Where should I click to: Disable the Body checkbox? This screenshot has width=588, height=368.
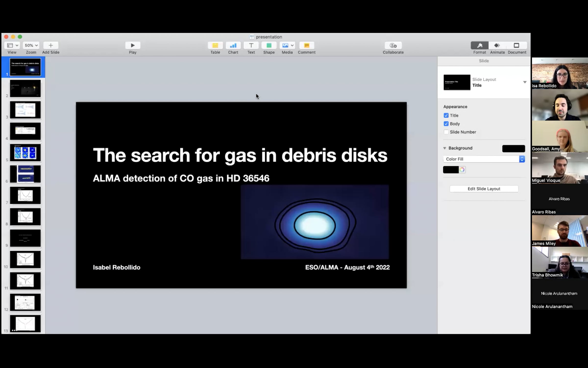[x=446, y=124]
